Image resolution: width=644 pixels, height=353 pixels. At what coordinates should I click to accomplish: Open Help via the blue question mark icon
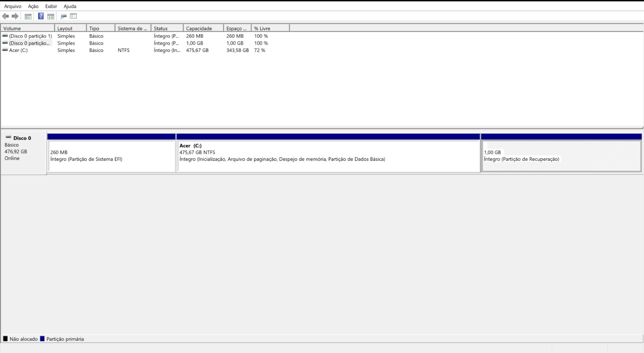pyautogui.click(x=41, y=16)
